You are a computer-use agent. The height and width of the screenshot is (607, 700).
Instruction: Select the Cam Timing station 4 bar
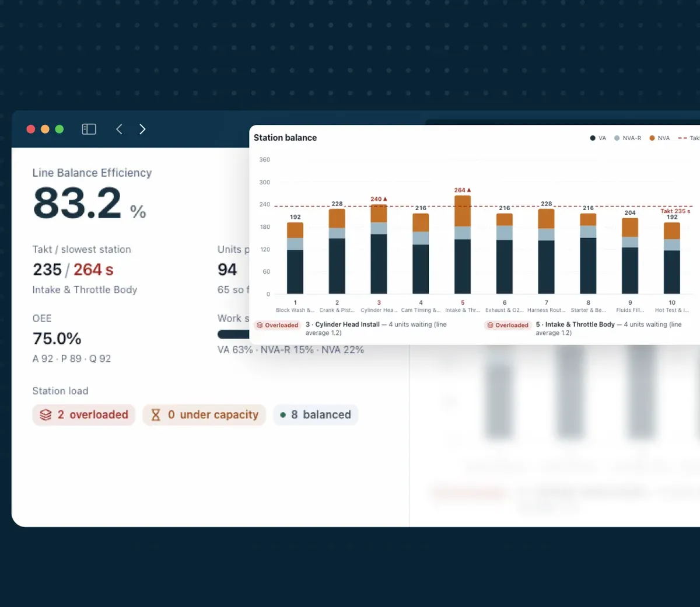[421, 253]
